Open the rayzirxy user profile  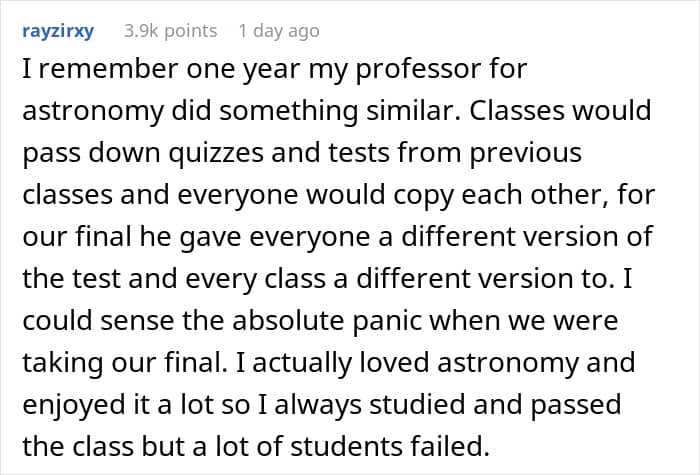(x=58, y=31)
